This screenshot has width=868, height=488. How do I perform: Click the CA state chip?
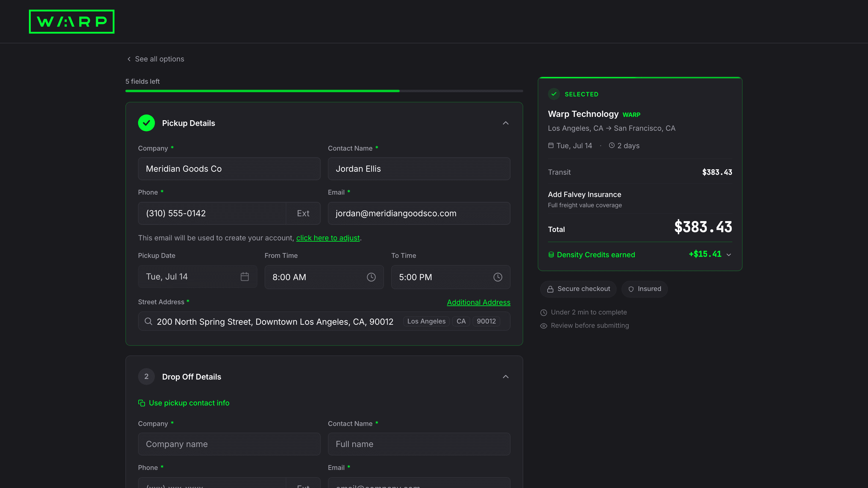coord(461,321)
